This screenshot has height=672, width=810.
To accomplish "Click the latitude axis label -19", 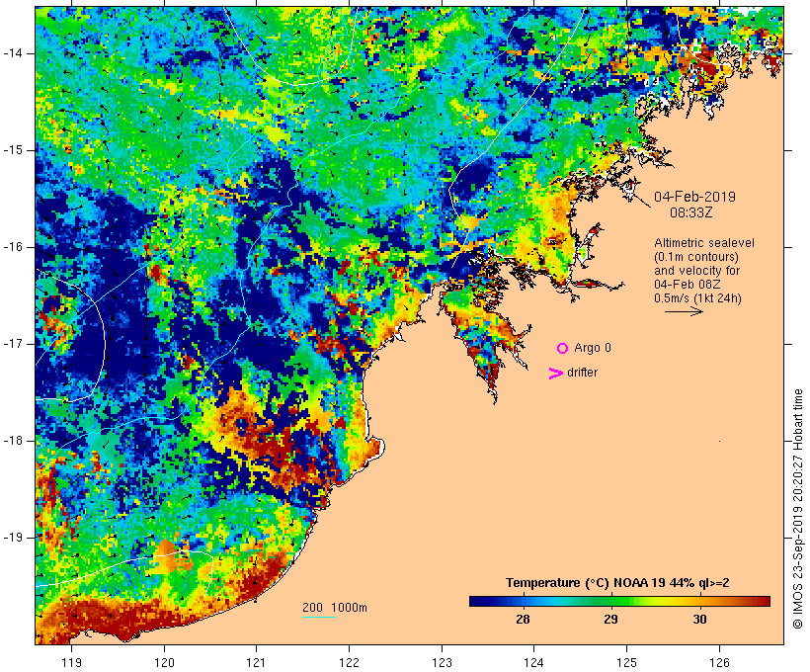I will pos(12,538).
